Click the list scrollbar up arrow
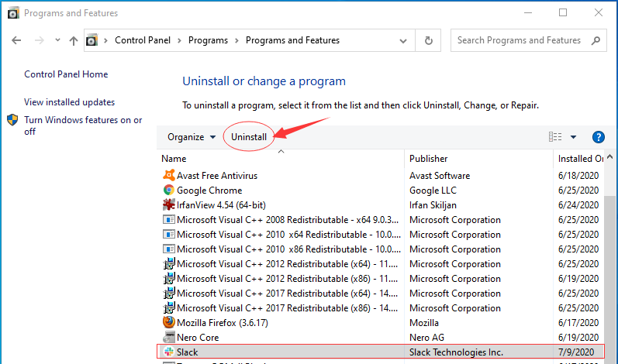This screenshot has width=618, height=364. pyautogui.click(x=610, y=157)
